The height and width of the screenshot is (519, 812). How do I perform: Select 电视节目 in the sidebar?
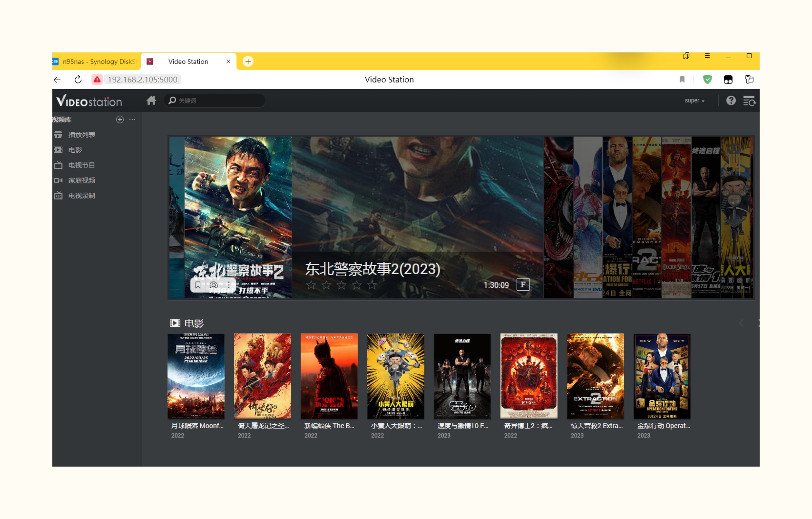click(81, 165)
